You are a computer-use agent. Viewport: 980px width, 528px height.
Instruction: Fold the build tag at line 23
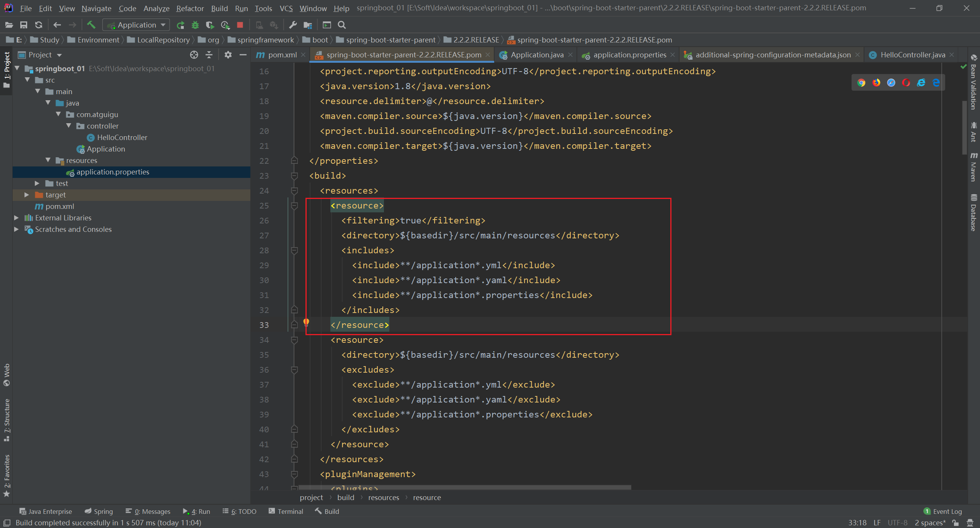coord(294,176)
